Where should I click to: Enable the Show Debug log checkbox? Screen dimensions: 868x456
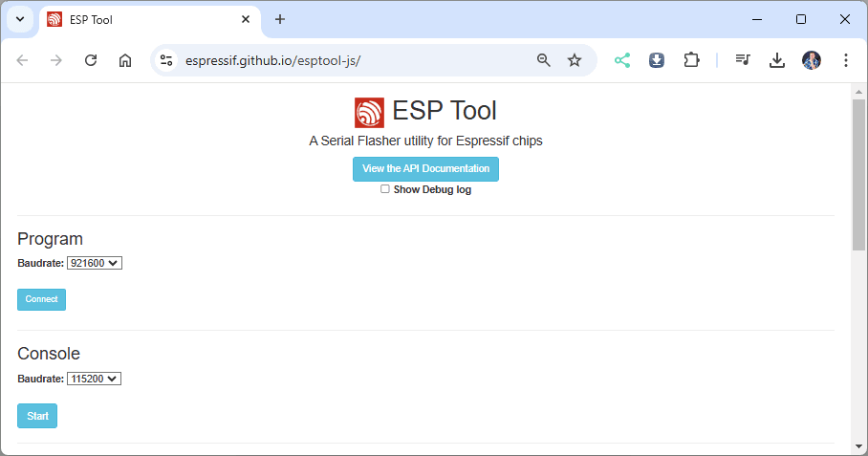pyautogui.click(x=385, y=189)
